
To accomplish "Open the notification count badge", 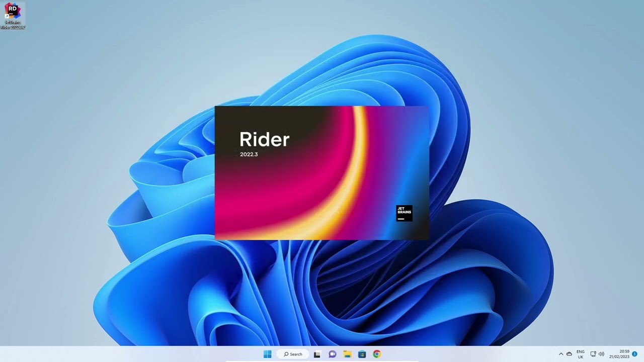I will pyautogui.click(x=634, y=354).
